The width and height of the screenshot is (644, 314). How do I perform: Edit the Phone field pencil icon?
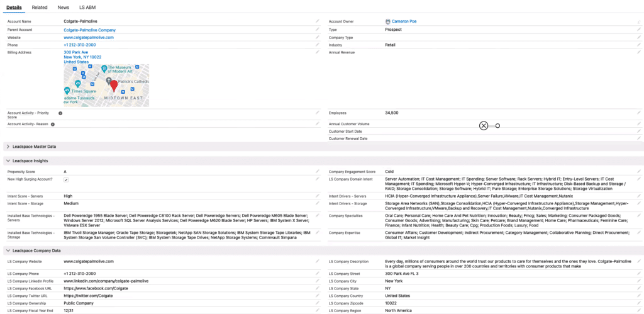coord(317,45)
